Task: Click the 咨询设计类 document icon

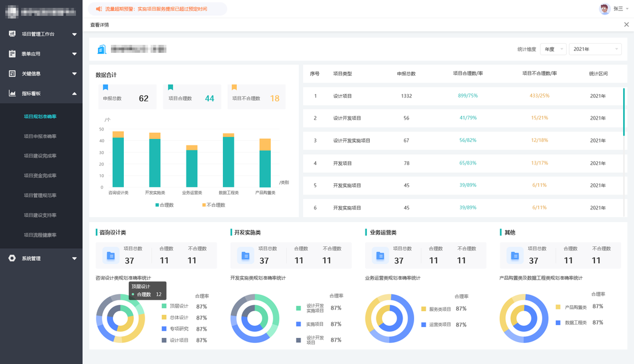Action: click(x=111, y=256)
